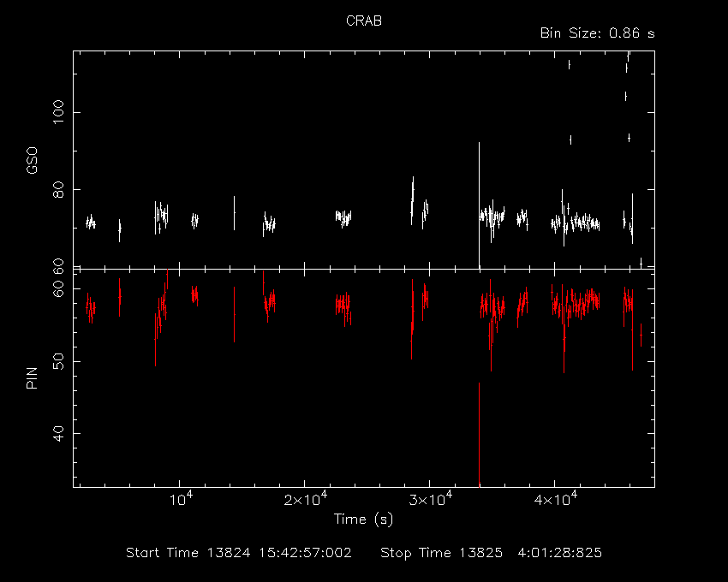Screen dimensions: 728x582
Task: Click the 50 tick label on PIN axis
Action: point(58,361)
